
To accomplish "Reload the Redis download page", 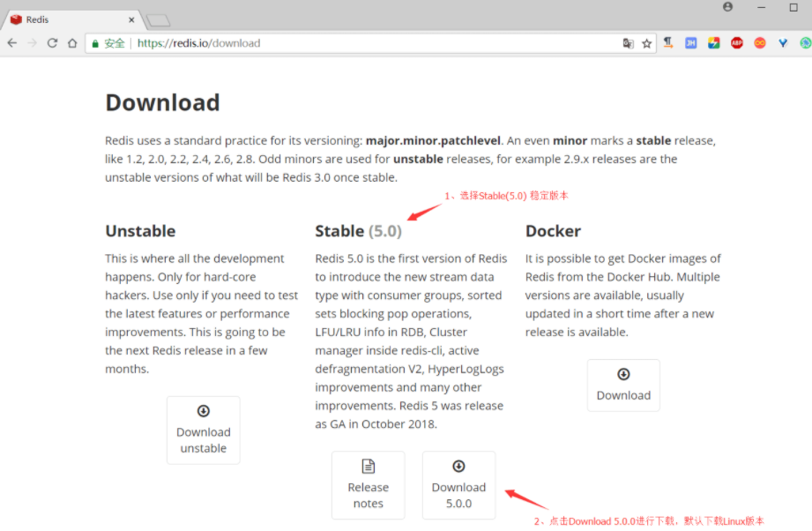I will pos(52,43).
